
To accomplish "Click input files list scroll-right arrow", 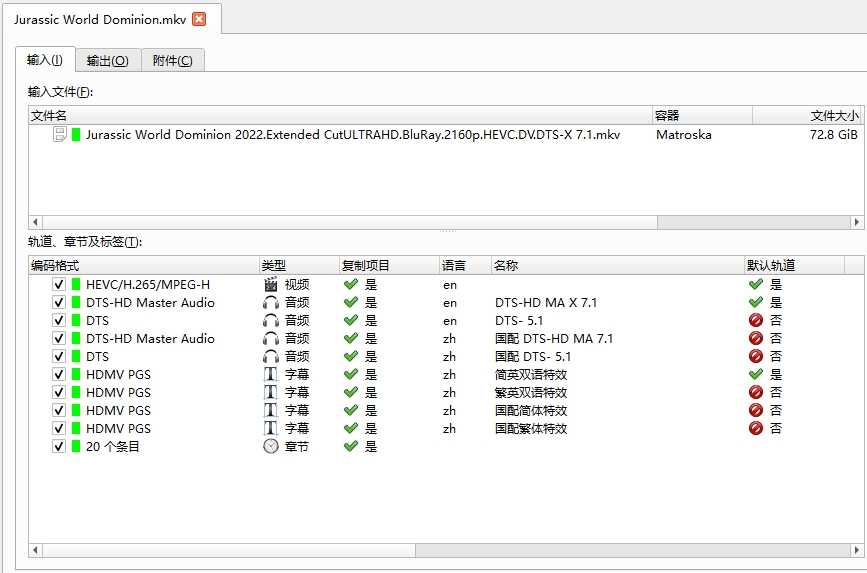I will 856,222.
